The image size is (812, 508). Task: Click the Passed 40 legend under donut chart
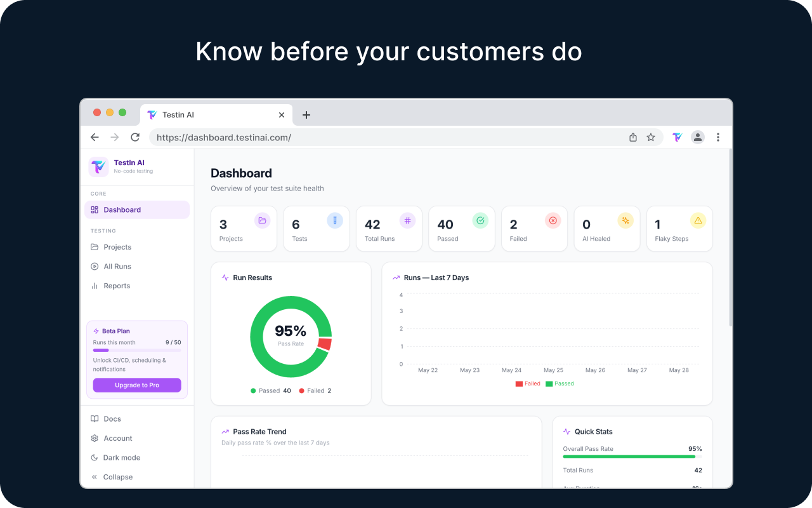[271, 391]
